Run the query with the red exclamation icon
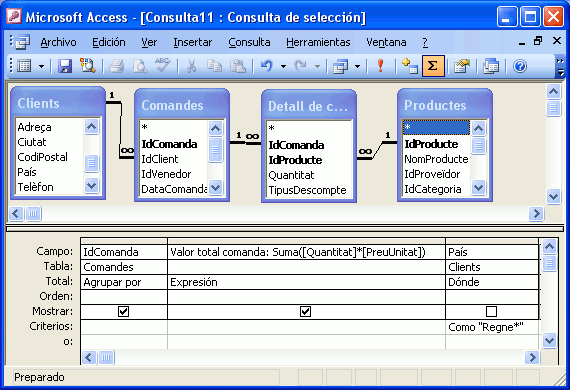The height and width of the screenshot is (390, 570). 380,66
